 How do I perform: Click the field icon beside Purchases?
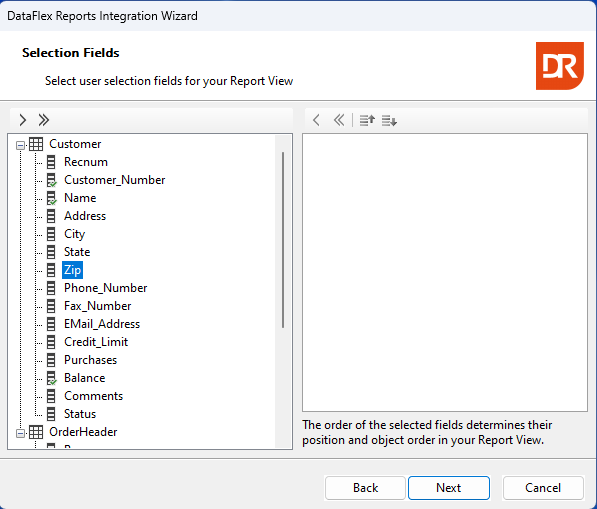pos(51,360)
